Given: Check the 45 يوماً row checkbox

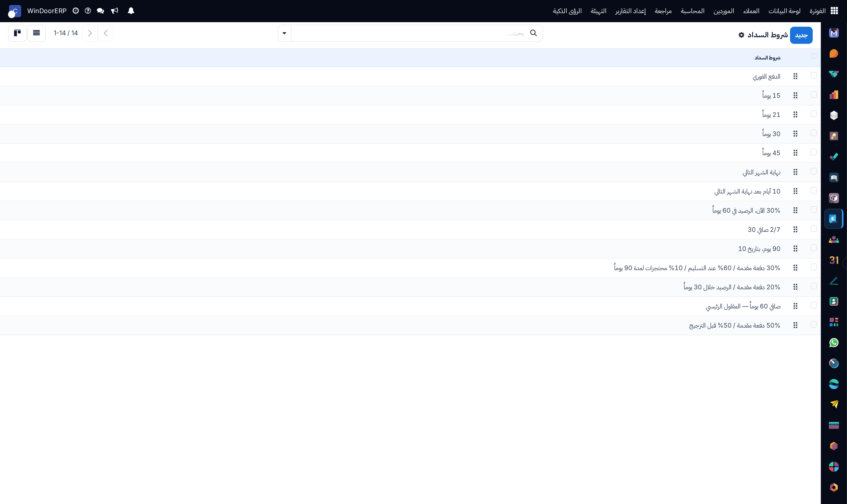Looking at the screenshot, I should tap(813, 152).
